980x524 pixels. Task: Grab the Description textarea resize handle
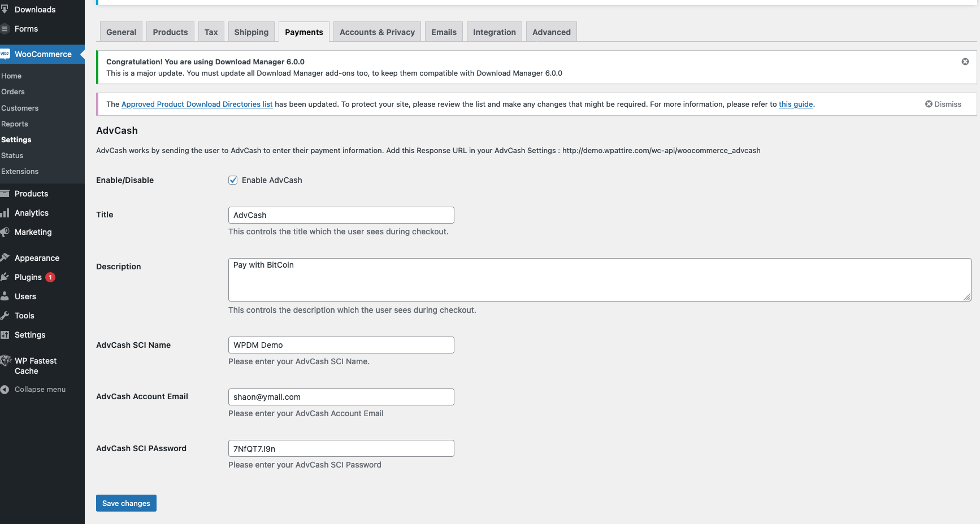967,297
